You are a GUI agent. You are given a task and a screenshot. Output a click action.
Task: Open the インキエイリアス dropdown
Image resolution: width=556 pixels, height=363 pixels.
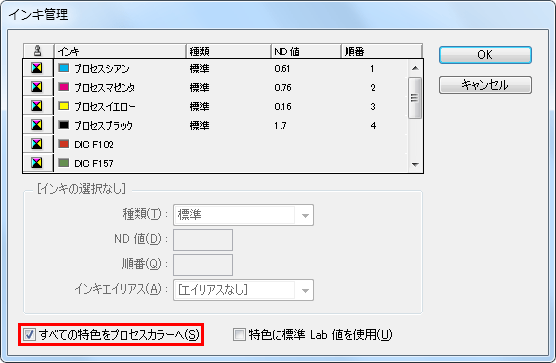[x=243, y=290]
